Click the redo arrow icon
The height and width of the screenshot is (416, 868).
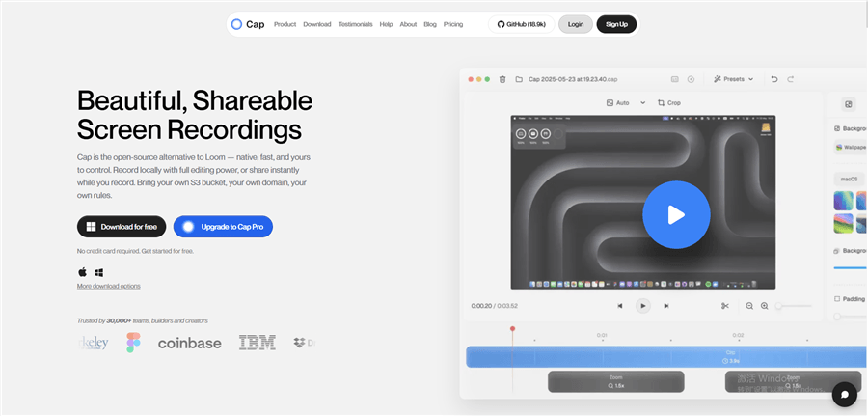coord(791,79)
